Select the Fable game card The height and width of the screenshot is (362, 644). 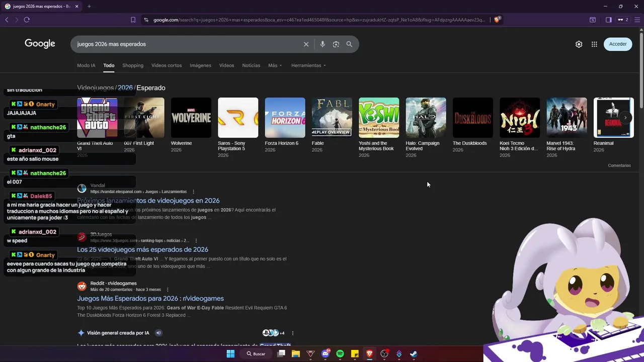click(332, 125)
